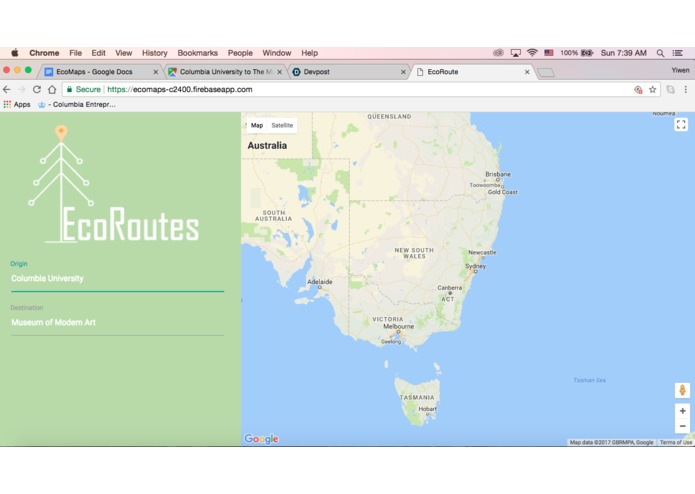695x494 pixels.
Task: Reload the page
Action: (37, 89)
